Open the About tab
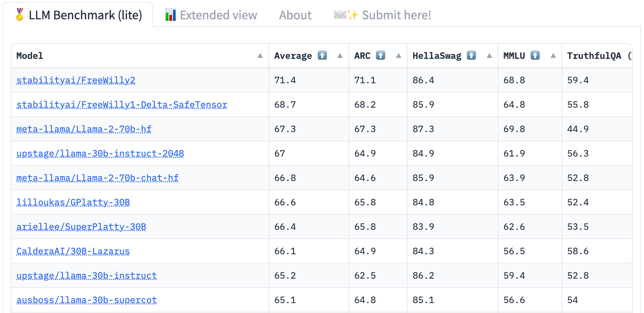Viewport: 644px width, 313px height. click(295, 15)
